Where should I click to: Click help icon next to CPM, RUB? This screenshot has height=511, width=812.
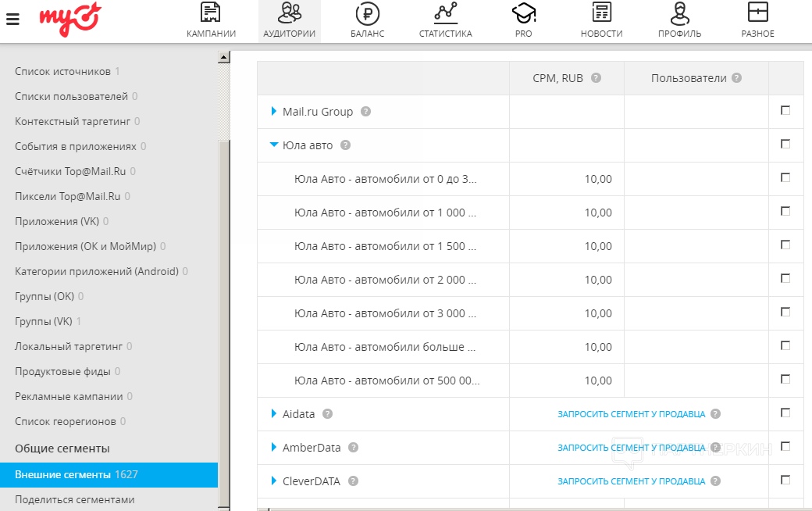click(596, 78)
